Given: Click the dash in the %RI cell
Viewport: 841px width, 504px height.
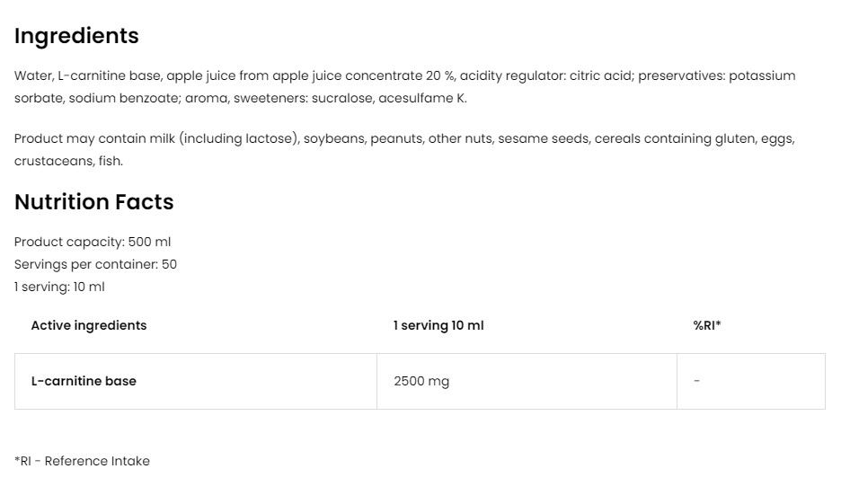Looking at the screenshot, I should tap(696, 381).
